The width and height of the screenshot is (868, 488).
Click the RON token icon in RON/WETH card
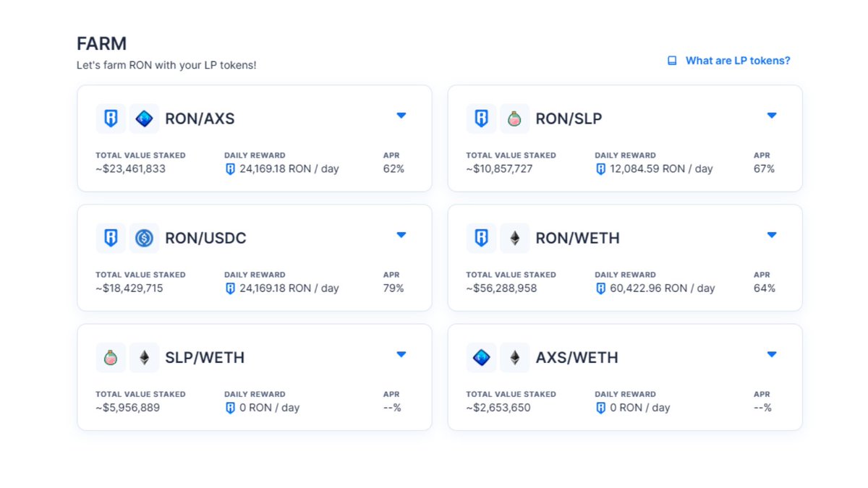[x=481, y=238]
